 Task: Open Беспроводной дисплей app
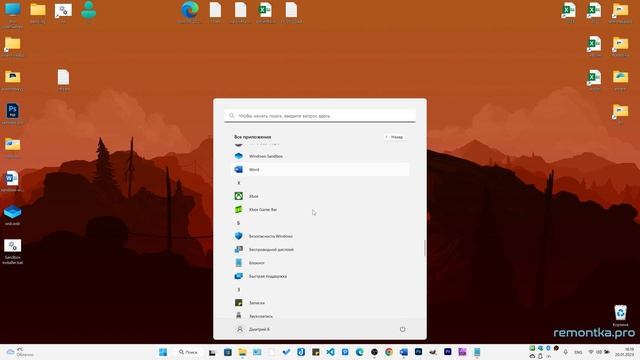tap(320, 249)
